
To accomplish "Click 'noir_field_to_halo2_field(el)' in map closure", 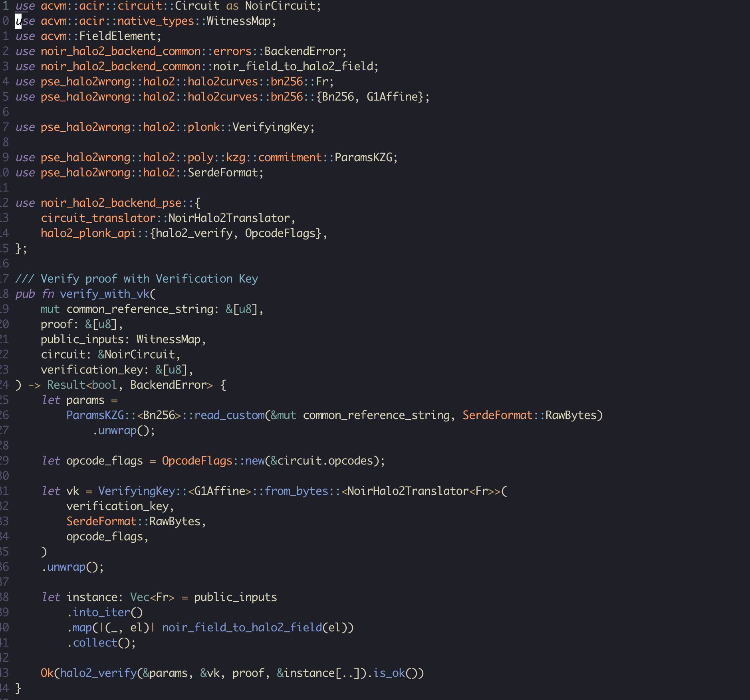I will (255, 627).
